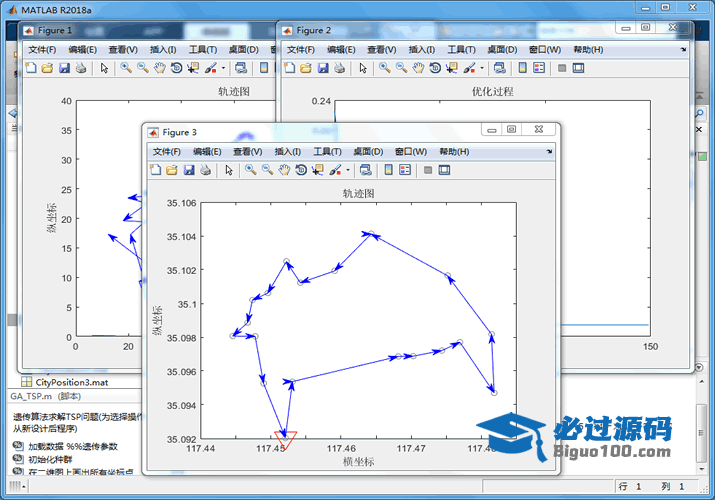This screenshot has height=500, width=715.
Task: Open 插入(I) menu in Figure 3
Action: 287,151
